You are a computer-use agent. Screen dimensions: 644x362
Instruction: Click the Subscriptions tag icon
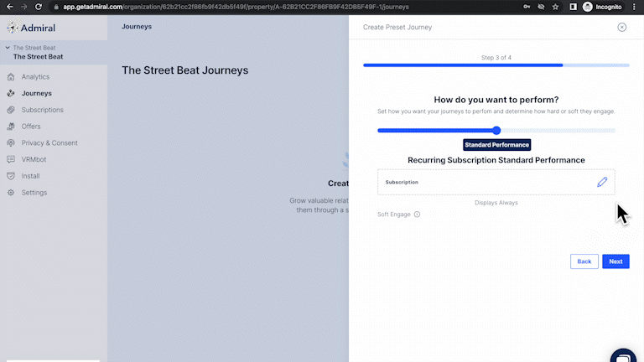11,110
